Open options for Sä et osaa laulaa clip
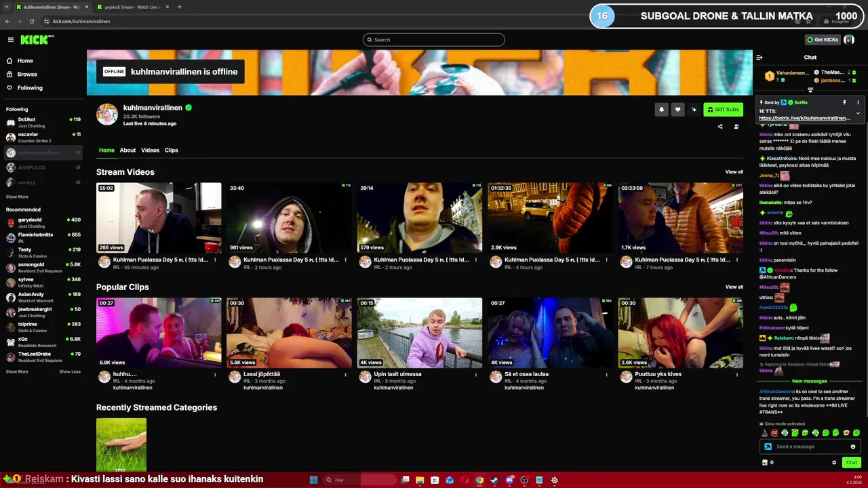868x488 pixels. tap(606, 374)
